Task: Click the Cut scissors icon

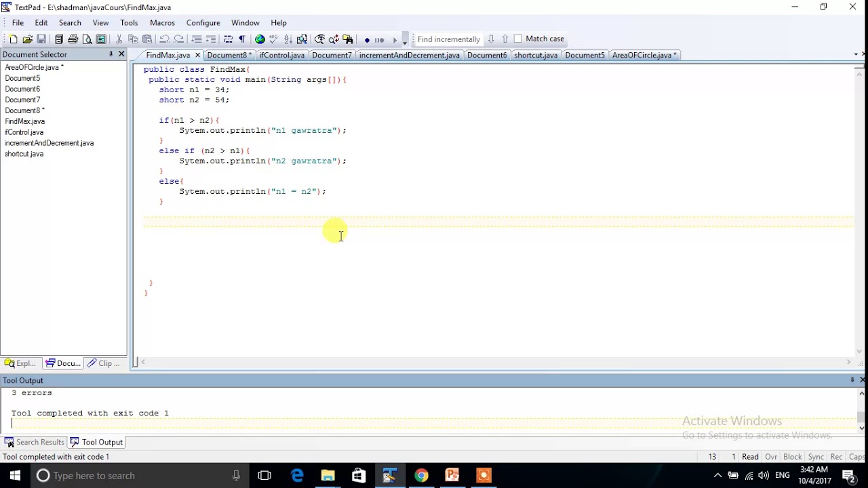Action: [x=119, y=39]
